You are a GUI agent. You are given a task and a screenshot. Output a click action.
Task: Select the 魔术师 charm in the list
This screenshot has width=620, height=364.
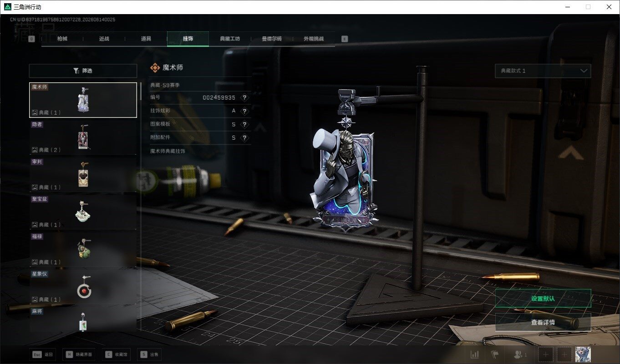83,100
